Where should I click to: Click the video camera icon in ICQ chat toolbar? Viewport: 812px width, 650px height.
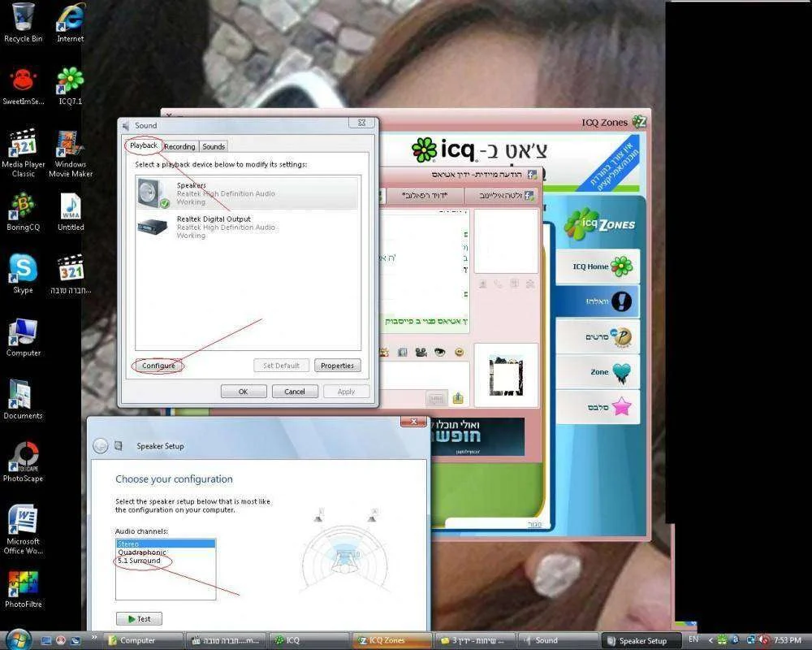click(421, 353)
